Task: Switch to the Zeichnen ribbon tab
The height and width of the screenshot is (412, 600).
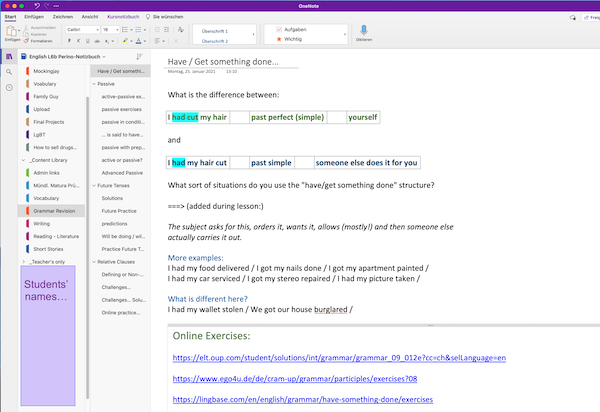Action: click(x=63, y=17)
